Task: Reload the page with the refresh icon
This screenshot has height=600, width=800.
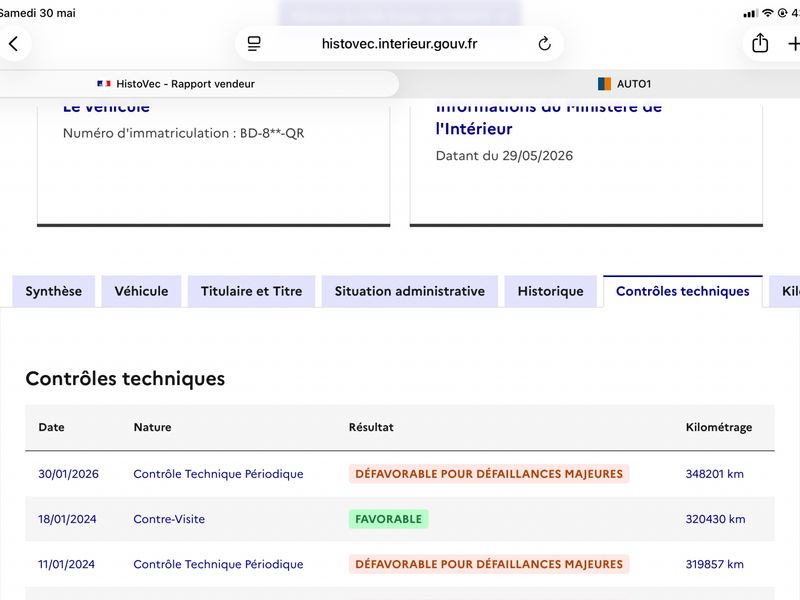Action: 544,44
